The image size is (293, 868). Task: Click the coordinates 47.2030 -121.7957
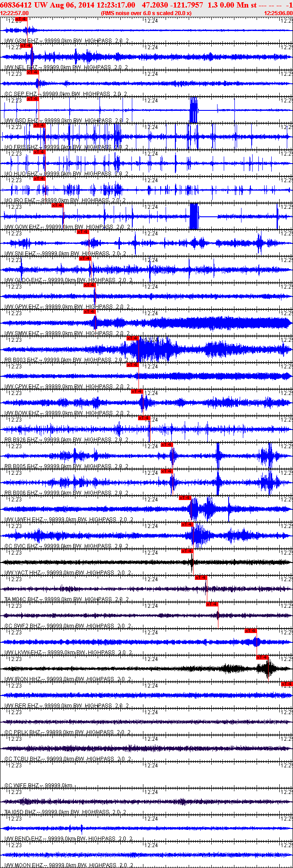[173, 5]
